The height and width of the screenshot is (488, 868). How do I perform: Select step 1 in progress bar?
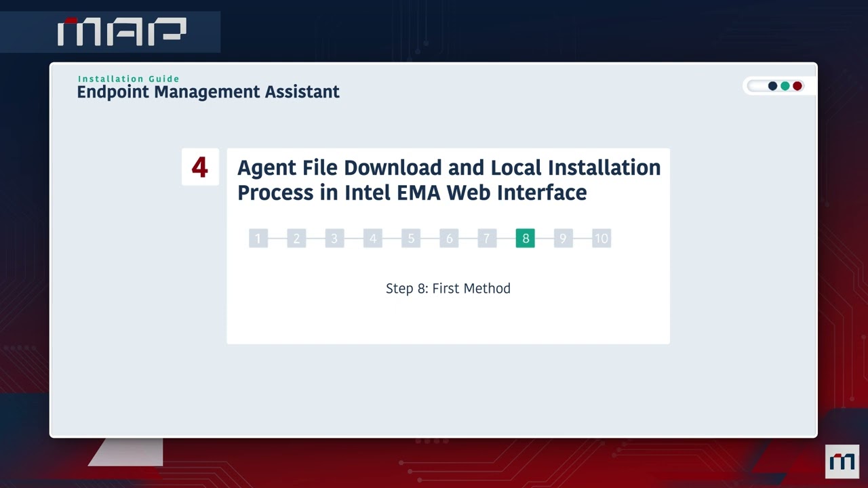258,238
